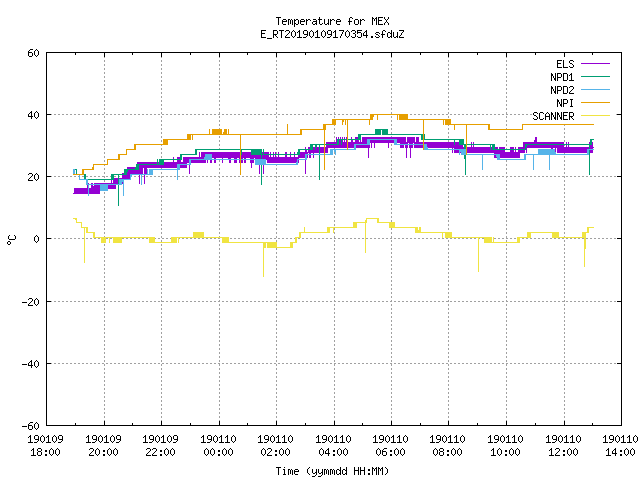Click the ELS legend label
640x480 pixels.
(565, 64)
